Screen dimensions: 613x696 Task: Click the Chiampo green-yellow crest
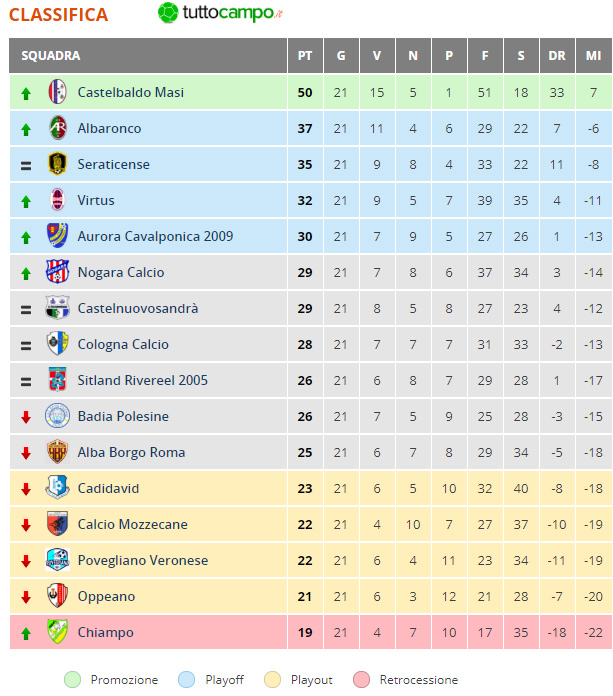57,631
